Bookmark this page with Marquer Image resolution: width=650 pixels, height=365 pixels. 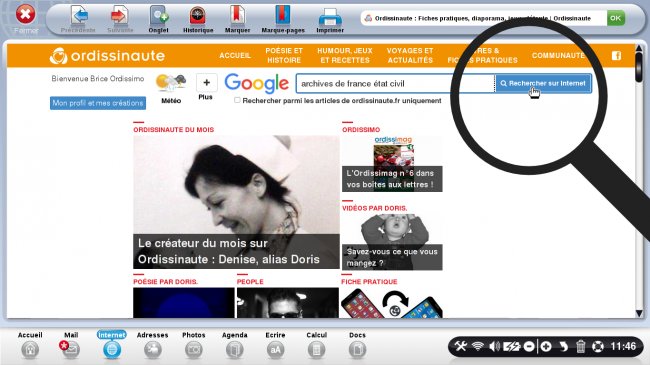238,19
